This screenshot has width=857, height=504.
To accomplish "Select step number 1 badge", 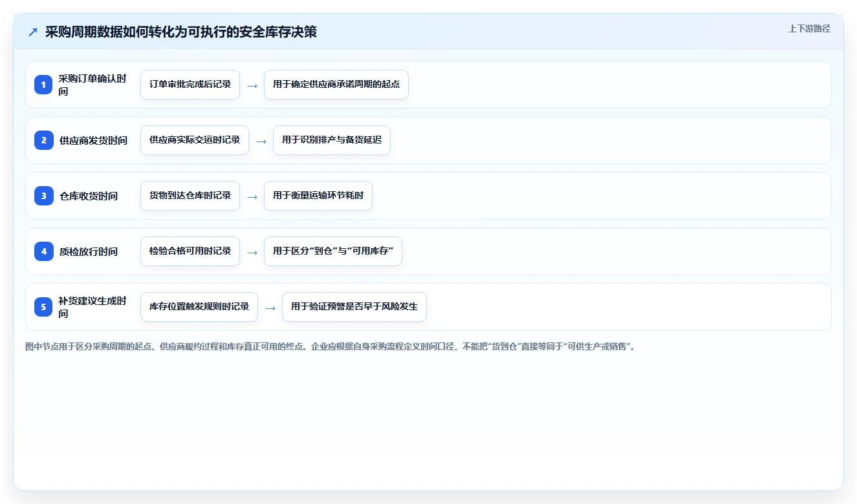I will pos(43,85).
